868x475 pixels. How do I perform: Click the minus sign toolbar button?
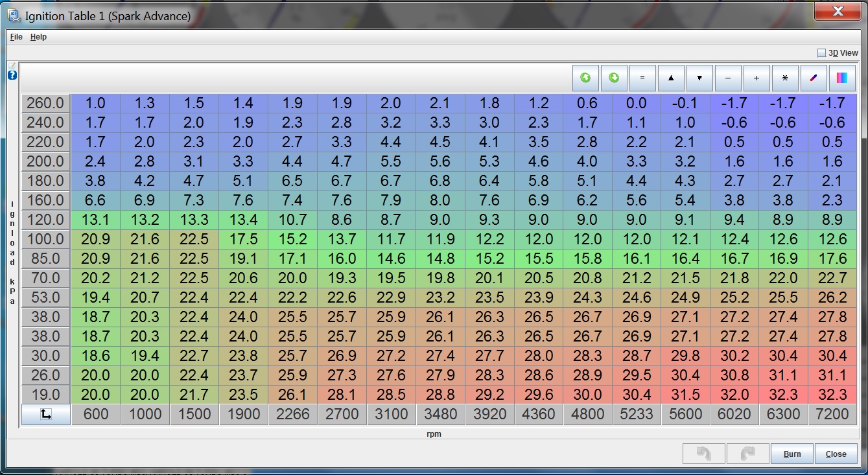(x=728, y=78)
